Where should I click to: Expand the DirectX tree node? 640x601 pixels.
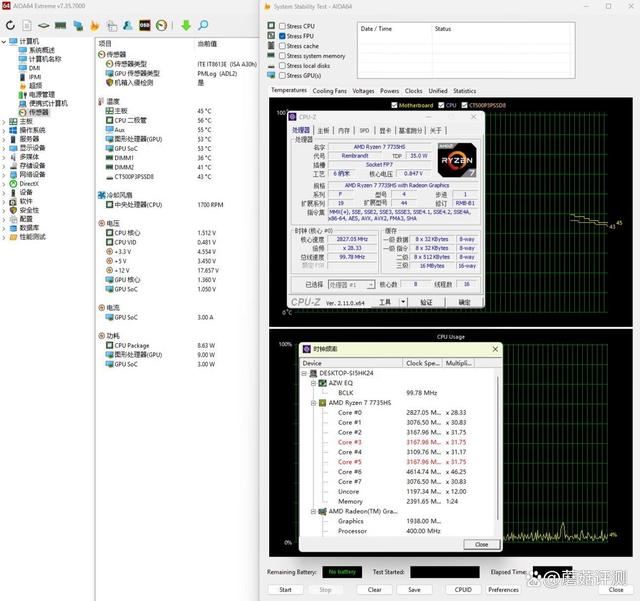[x=5, y=183]
